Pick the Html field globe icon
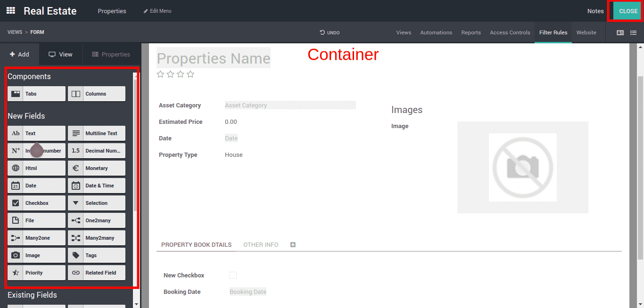Screen dimensions: 644x308 [x=16, y=168]
